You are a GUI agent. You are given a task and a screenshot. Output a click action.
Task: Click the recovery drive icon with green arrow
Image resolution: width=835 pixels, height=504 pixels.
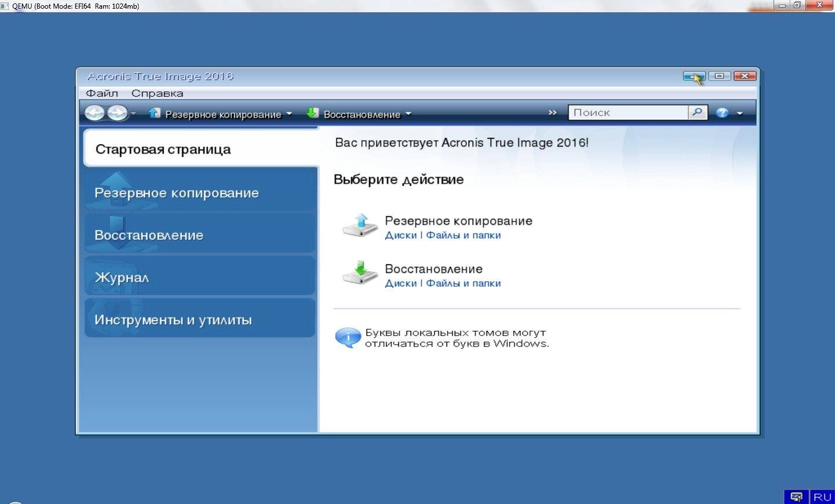pos(360,273)
